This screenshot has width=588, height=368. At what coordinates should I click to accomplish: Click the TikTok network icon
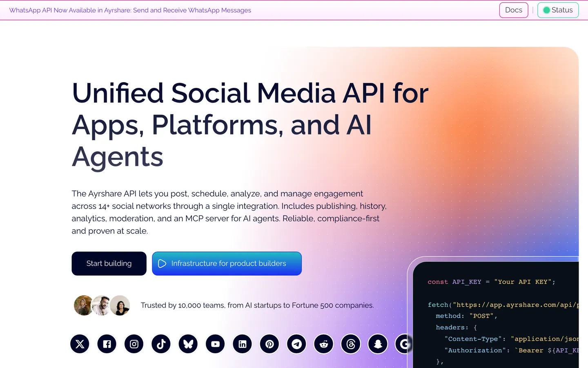161,344
